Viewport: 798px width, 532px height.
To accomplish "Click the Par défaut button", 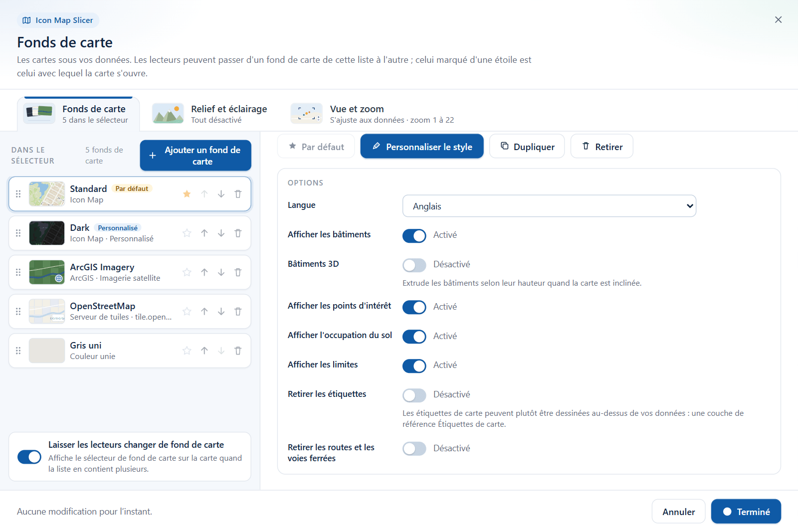I will coord(316,147).
